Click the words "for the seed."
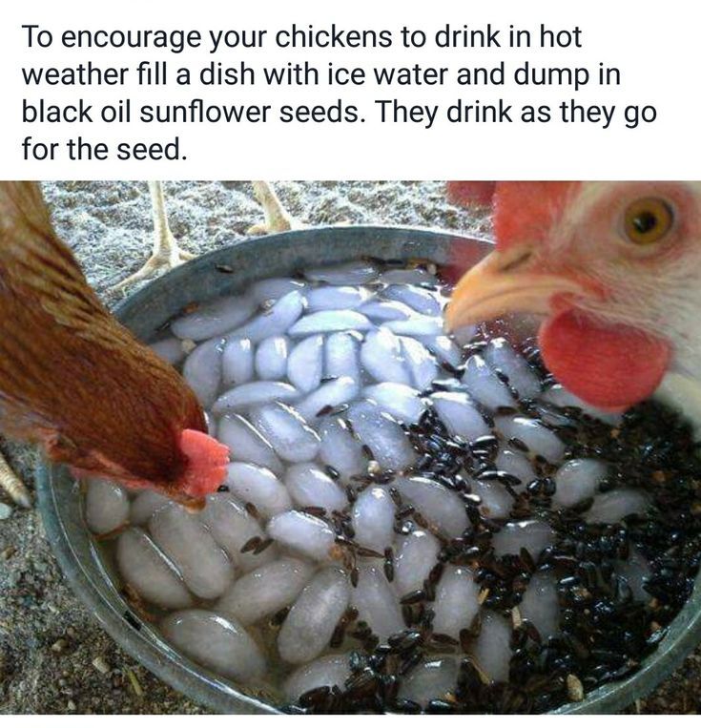Screen dimensions: 701x728 (105, 149)
